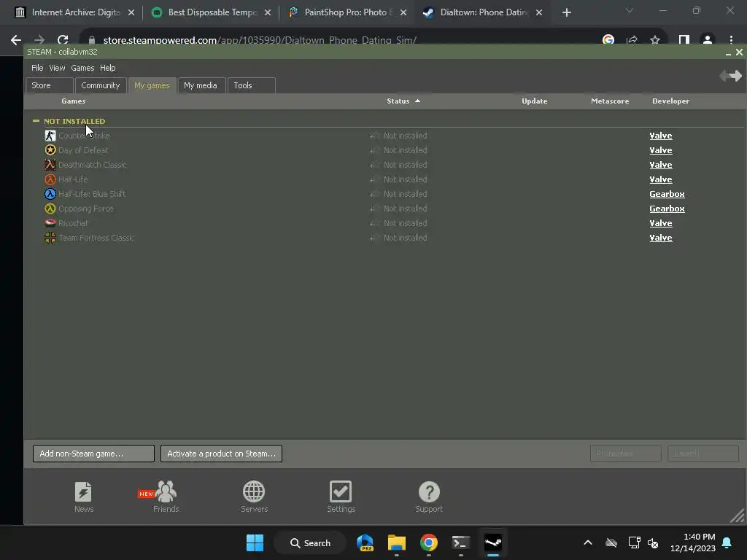Click the Ricochet game icon
Viewport: 747px width, 560px height.
pyautogui.click(x=50, y=223)
